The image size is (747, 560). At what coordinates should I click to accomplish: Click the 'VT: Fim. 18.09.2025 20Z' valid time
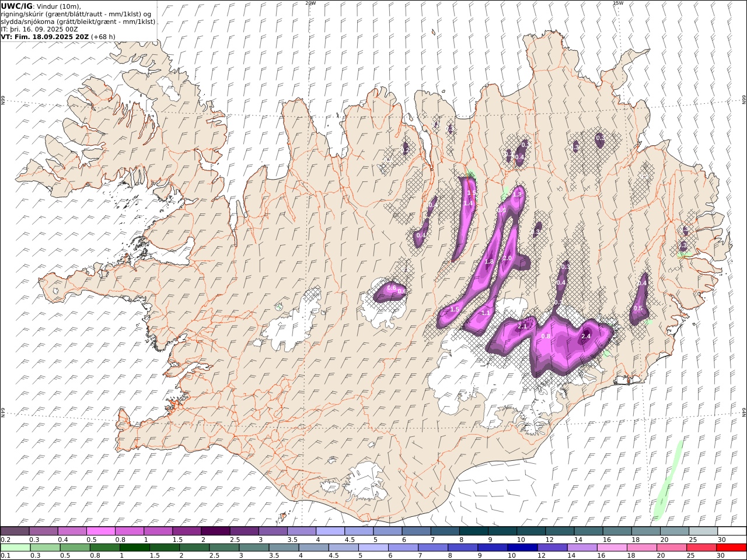(44, 37)
